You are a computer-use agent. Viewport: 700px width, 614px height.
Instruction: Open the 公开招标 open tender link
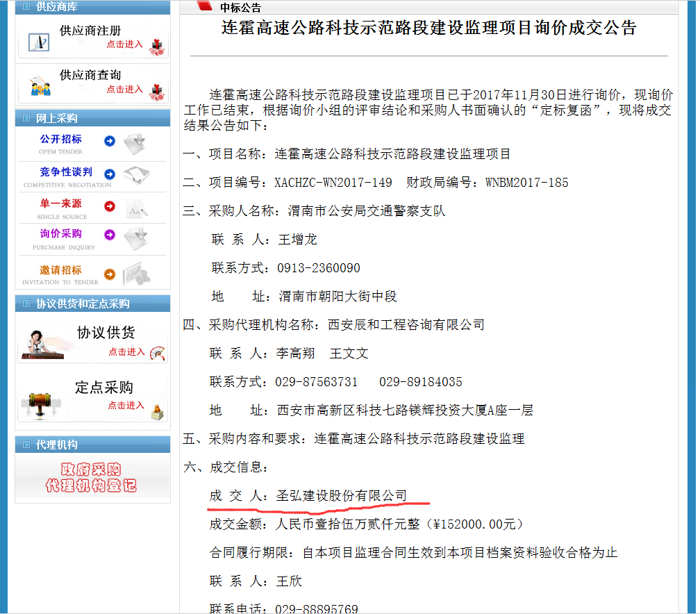[x=60, y=140]
